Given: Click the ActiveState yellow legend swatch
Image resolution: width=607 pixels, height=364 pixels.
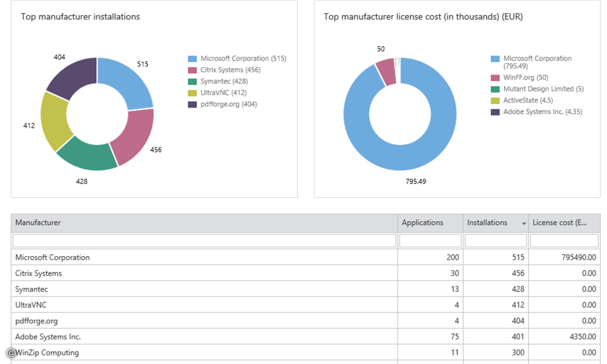Looking at the screenshot, I should tap(495, 101).
